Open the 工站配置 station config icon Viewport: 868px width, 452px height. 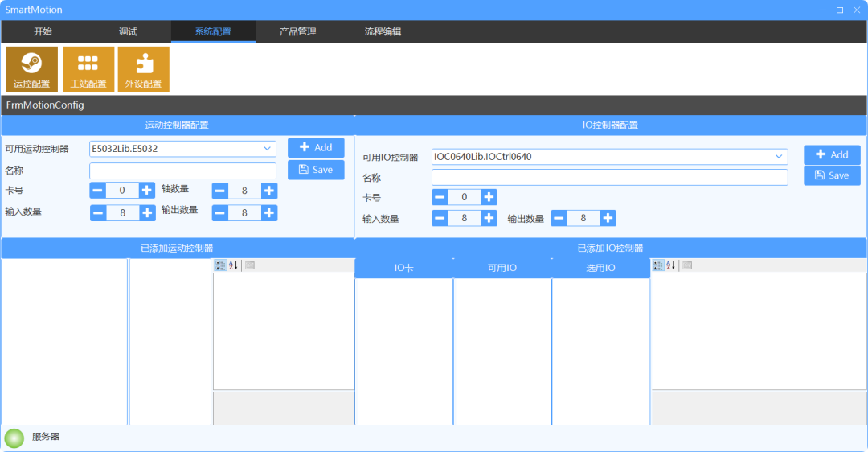click(88, 69)
